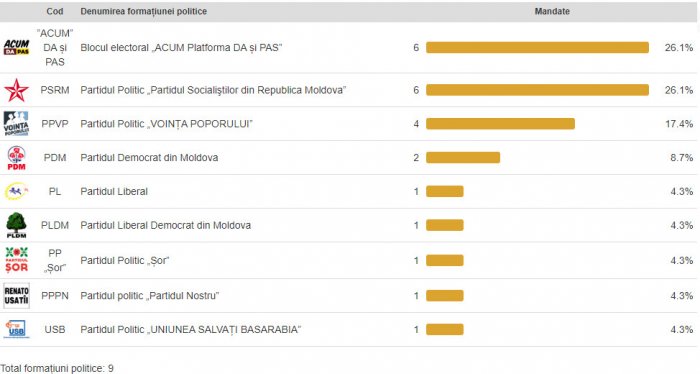Click the Cod column header
This screenshot has width=700, height=374.
[x=54, y=11]
